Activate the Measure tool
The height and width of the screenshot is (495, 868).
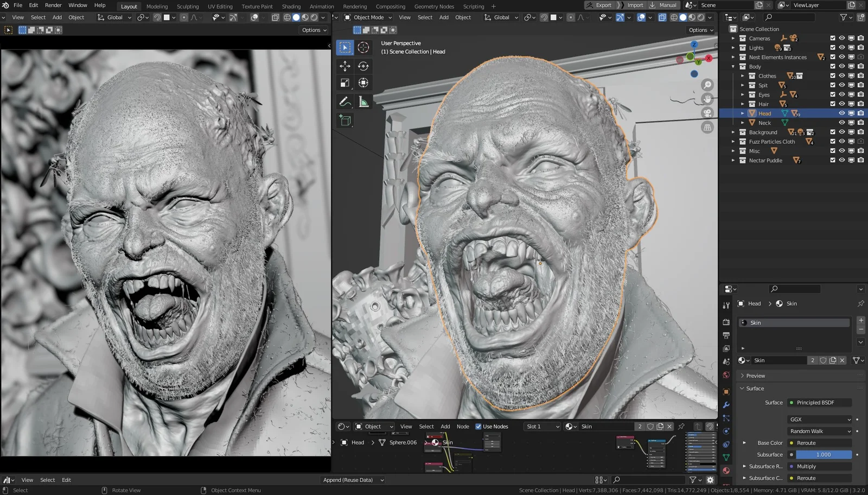click(x=363, y=101)
